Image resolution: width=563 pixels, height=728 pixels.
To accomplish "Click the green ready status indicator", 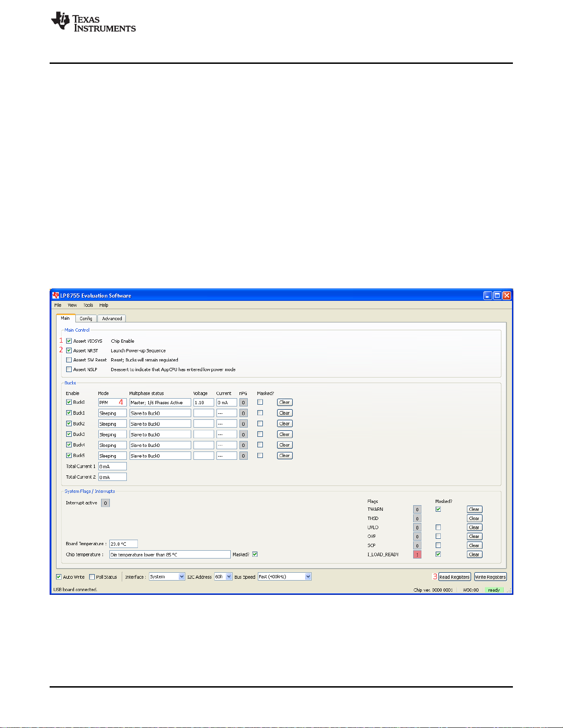I will tap(494, 590).
